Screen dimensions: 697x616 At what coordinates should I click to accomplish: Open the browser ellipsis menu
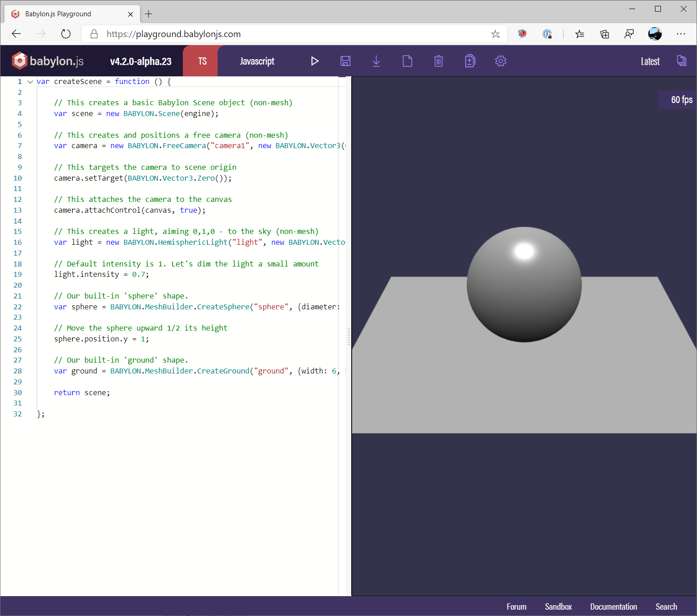pyautogui.click(x=681, y=34)
